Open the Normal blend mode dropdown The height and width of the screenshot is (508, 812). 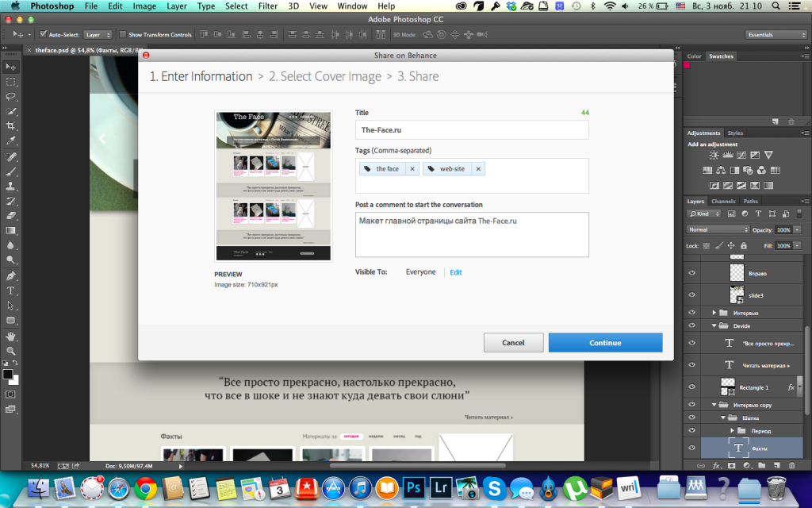(x=718, y=229)
